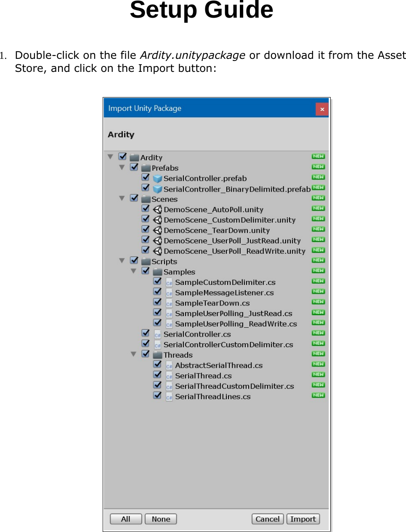Click the C# icon of SerialThreadLines.cs
This screenshot has width=406, height=532.
pyautogui.click(x=169, y=397)
